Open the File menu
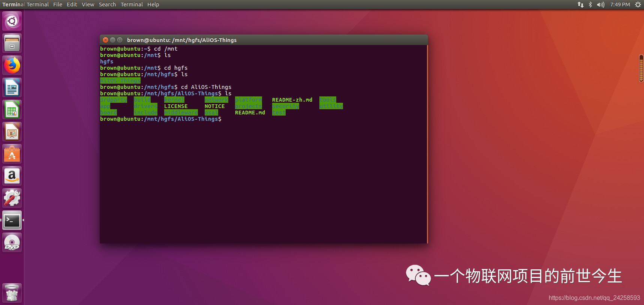Viewport: 644px width, 305px height. [58, 5]
